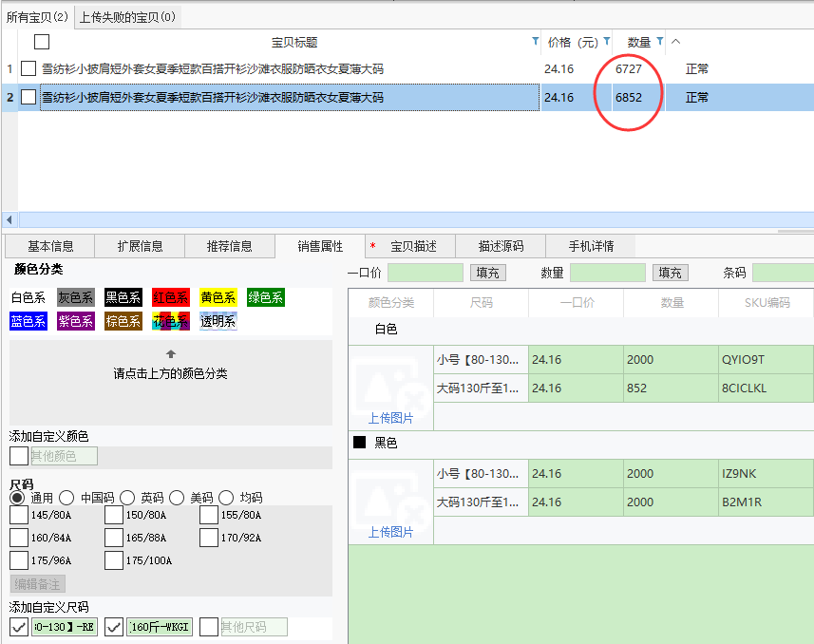Choose the 红色系 color swatch
The height and width of the screenshot is (644, 814).
[x=171, y=298]
